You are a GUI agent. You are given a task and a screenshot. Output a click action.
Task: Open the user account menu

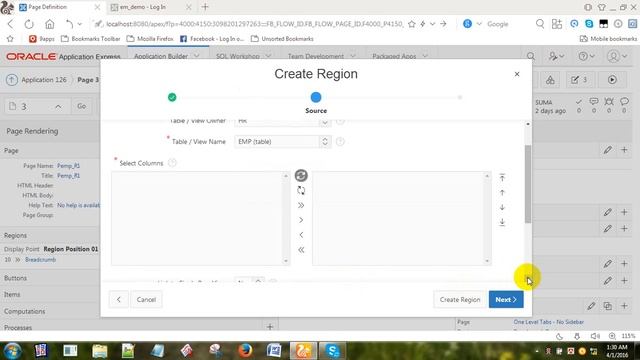(616, 56)
